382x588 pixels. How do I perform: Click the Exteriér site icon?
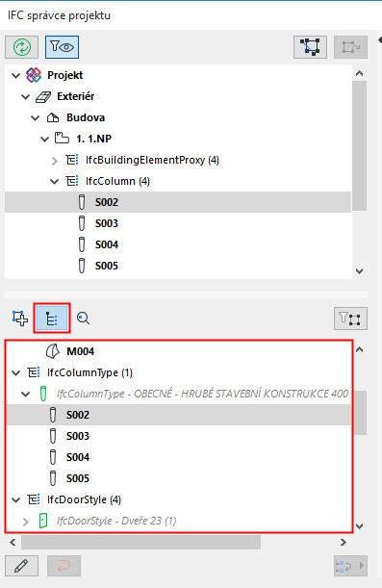43,97
